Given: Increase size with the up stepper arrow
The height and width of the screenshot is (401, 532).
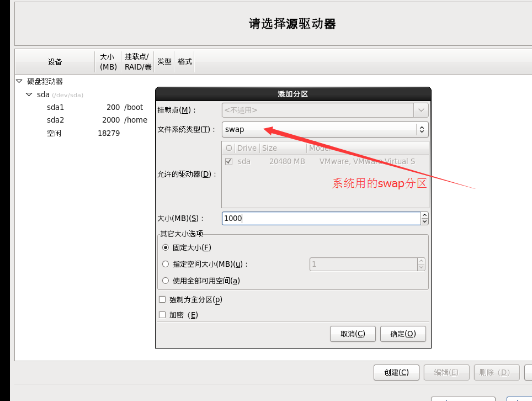Looking at the screenshot, I should click(x=424, y=215).
